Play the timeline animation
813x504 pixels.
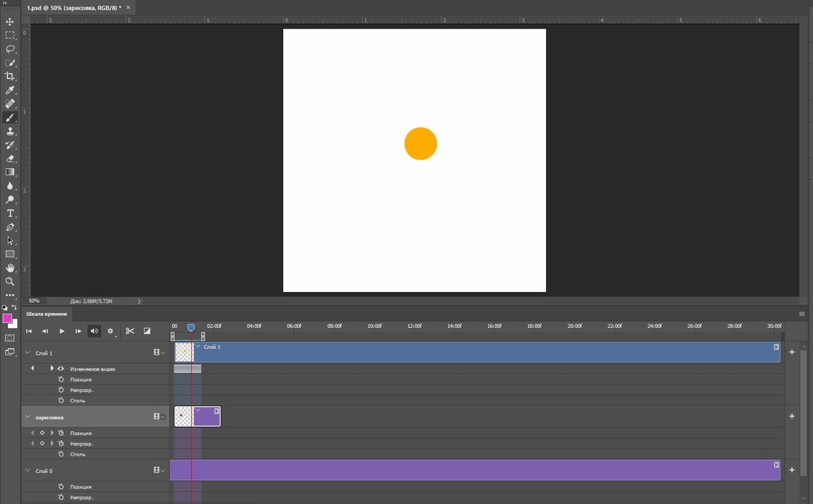62,331
